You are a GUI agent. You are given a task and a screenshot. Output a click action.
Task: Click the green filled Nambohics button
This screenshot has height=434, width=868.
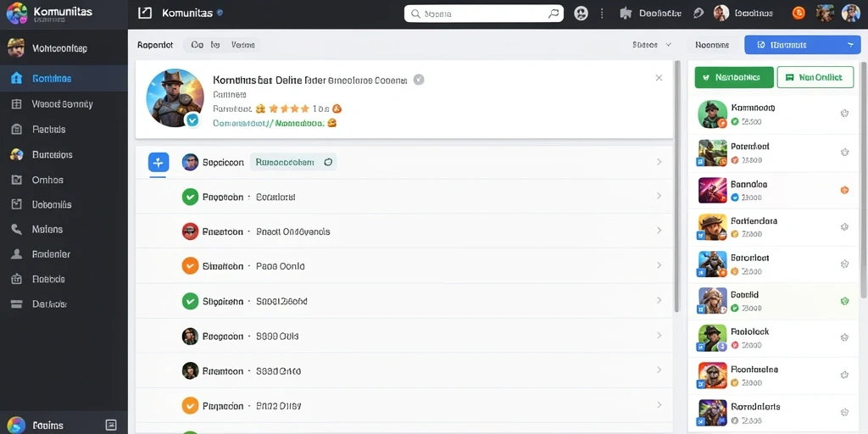click(x=734, y=77)
